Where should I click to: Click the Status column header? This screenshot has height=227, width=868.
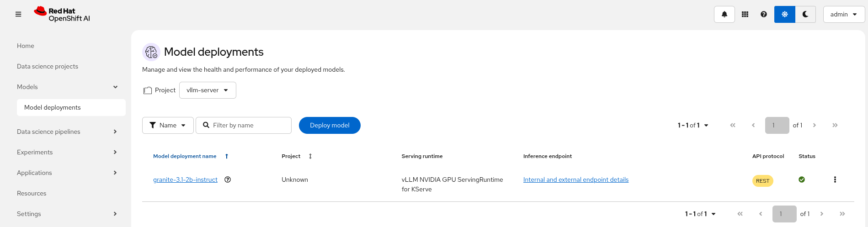[807, 156]
